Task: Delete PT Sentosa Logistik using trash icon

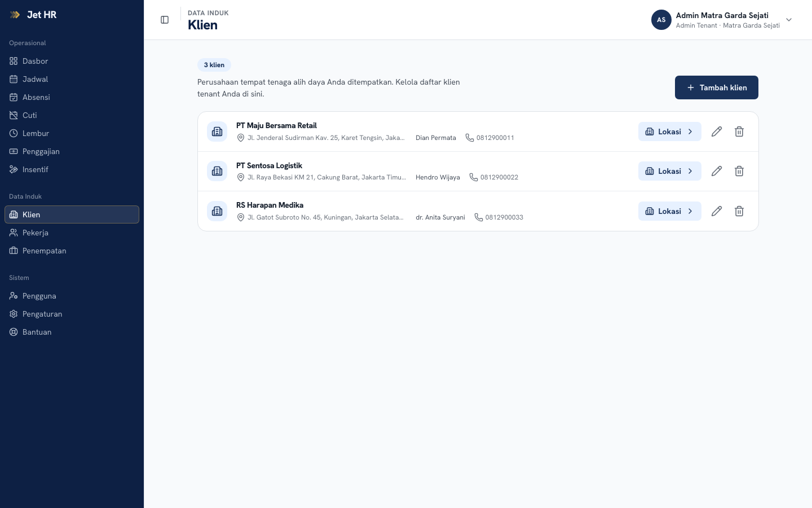Action: tap(739, 171)
